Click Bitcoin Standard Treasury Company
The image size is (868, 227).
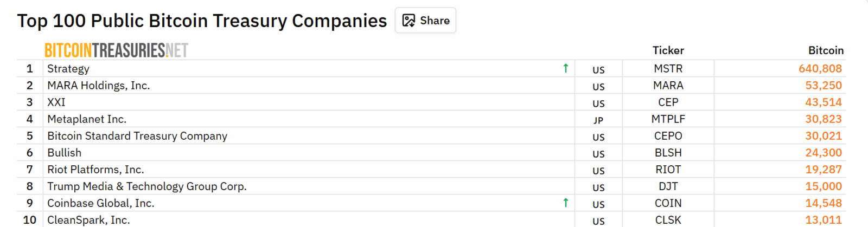(x=137, y=136)
